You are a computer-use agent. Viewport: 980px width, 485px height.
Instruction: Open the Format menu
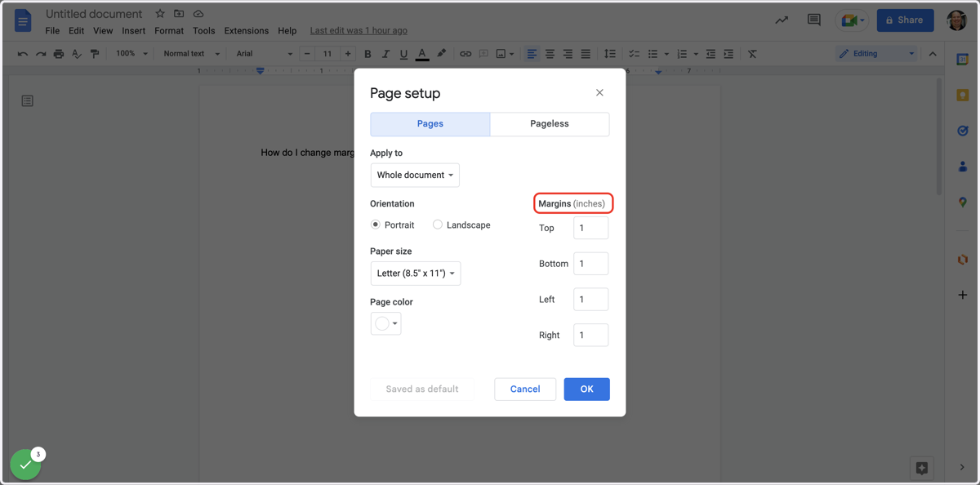[169, 31]
